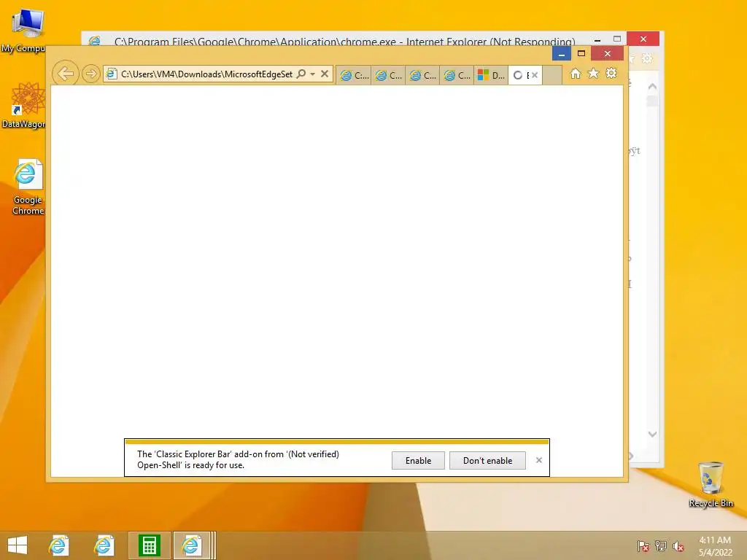The height and width of the screenshot is (560, 747).
Task: Select the My Computer desktop icon
Action: [x=23, y=30]
